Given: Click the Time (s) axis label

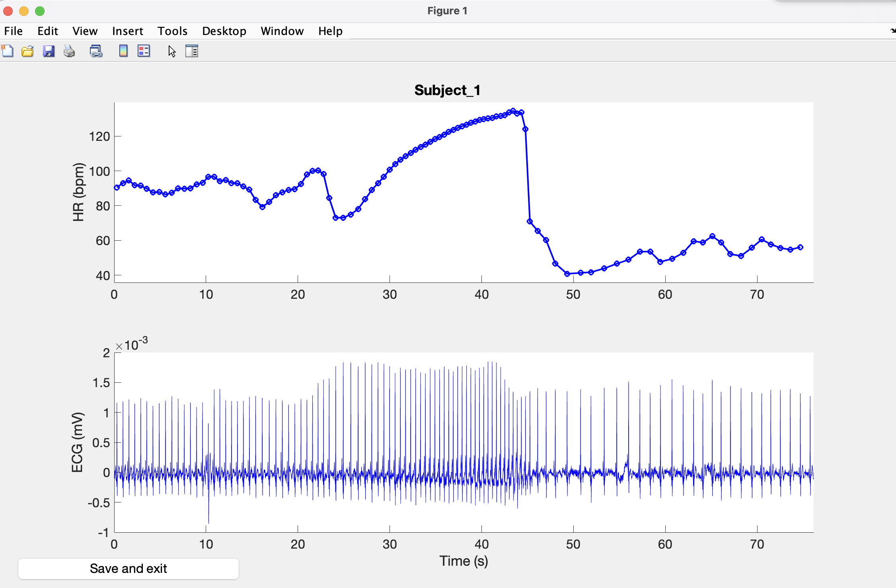Looking at the screenshot, I should (x=464, y=561).
